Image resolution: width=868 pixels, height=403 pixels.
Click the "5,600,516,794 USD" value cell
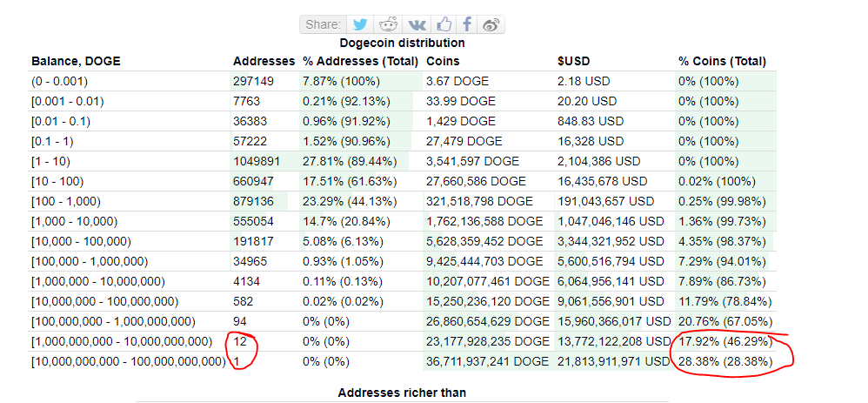tap(611, 262)
